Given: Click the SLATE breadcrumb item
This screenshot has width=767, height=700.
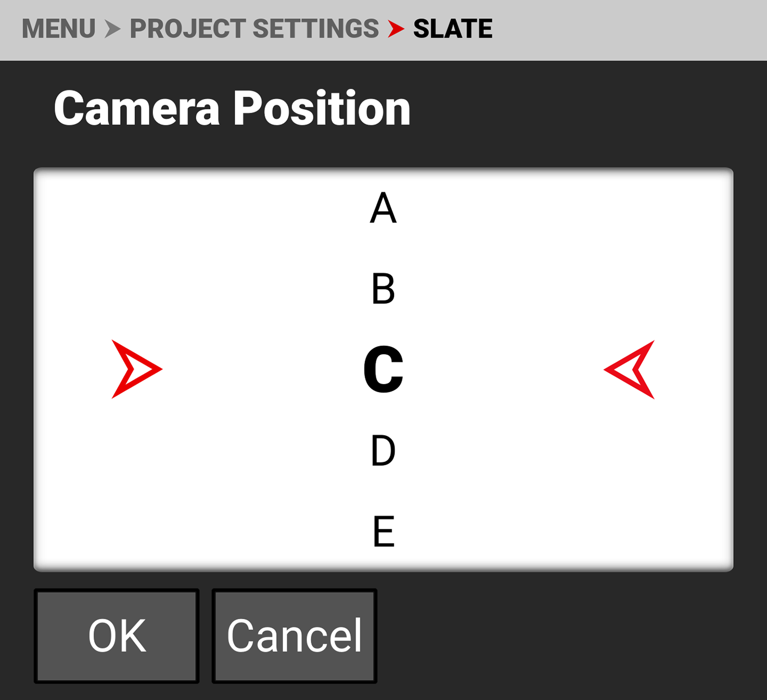Looking at the screenshot, I should 453,29.
